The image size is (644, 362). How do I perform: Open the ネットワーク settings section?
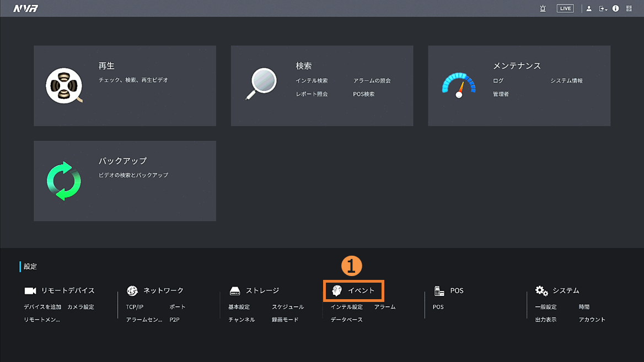tap(163, 290)
